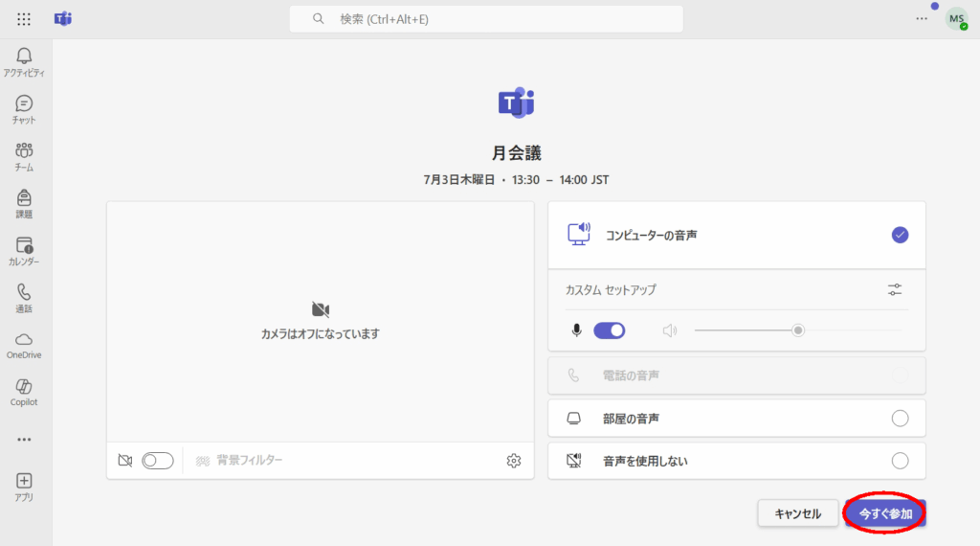Click Join now (今すぐ参加) button
This screenshot has height=546, width=980.
pyautogui.click(x=885, y=513)
